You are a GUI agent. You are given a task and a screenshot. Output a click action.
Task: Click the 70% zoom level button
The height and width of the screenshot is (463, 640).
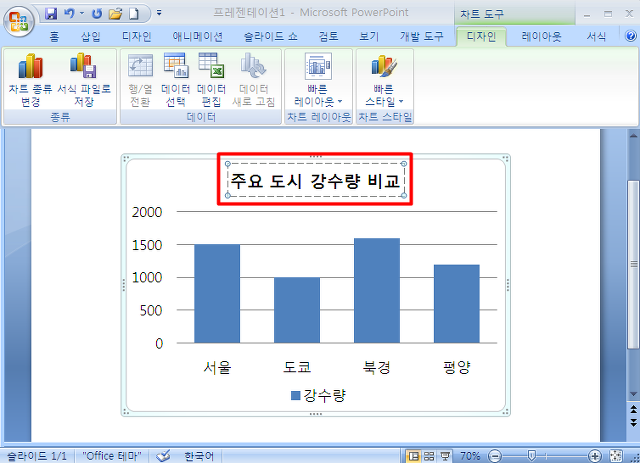470,456
